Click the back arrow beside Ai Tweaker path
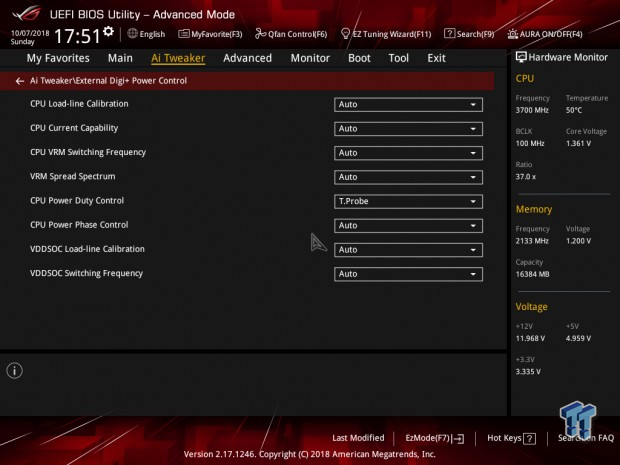 19,81
